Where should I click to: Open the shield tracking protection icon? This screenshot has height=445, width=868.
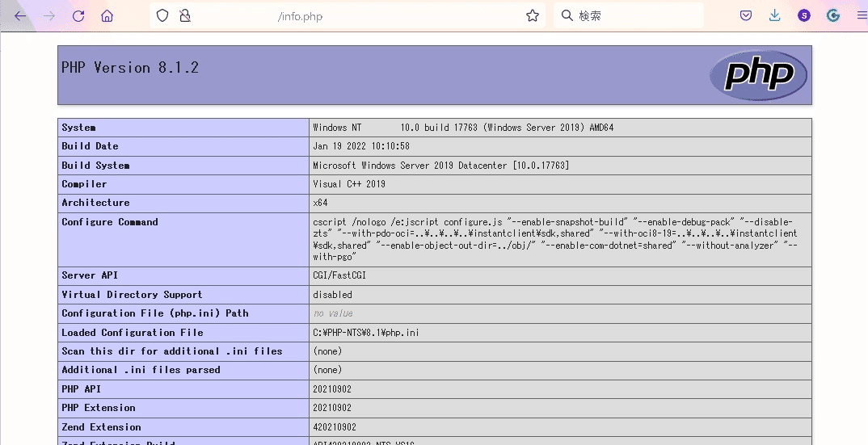162,16
